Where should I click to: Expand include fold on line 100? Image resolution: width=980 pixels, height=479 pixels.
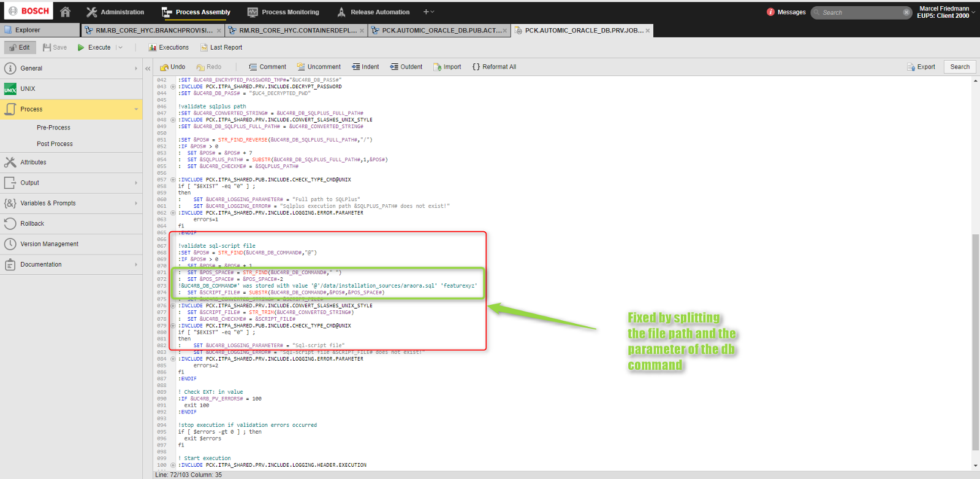click(x=173, y=465)
